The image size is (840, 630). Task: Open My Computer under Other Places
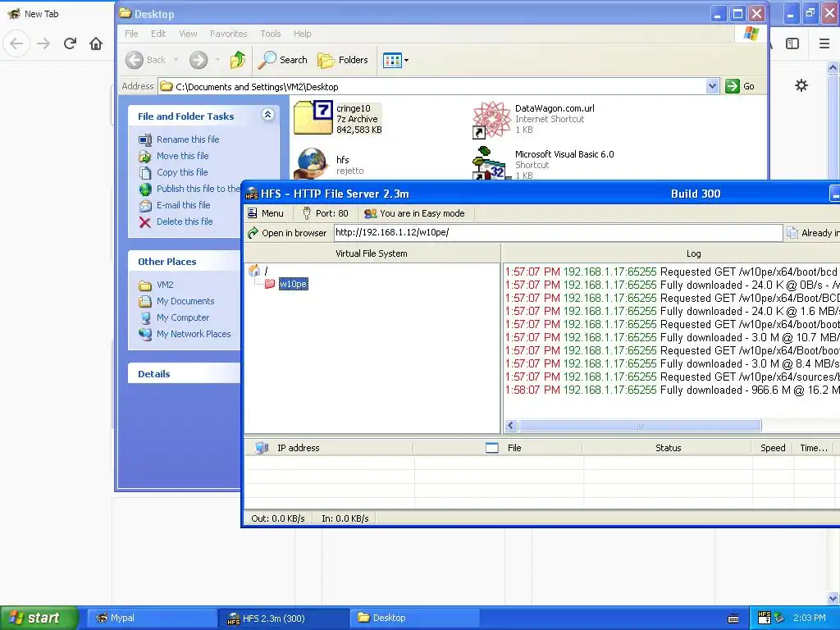click(x=183, y=317)
